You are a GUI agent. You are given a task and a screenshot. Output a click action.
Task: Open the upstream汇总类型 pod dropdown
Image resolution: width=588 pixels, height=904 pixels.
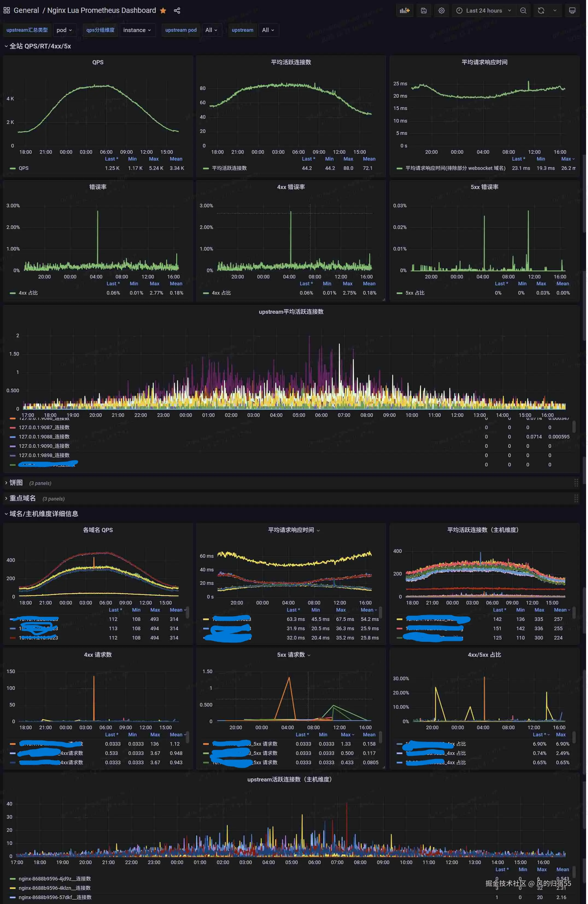coord(64,30)
